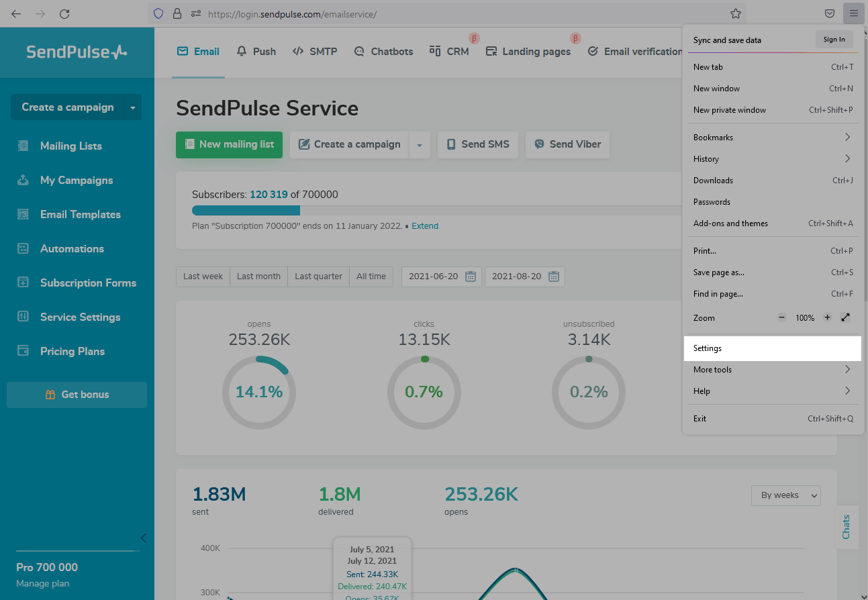Follow the Extend plan link
The image size is (868, 600).
(425, 226)
